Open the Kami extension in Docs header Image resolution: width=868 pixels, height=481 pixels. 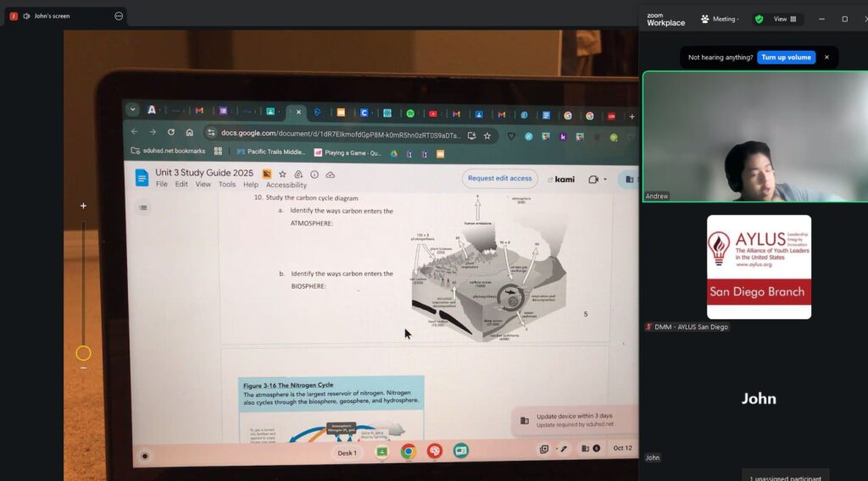click(561, 180)
